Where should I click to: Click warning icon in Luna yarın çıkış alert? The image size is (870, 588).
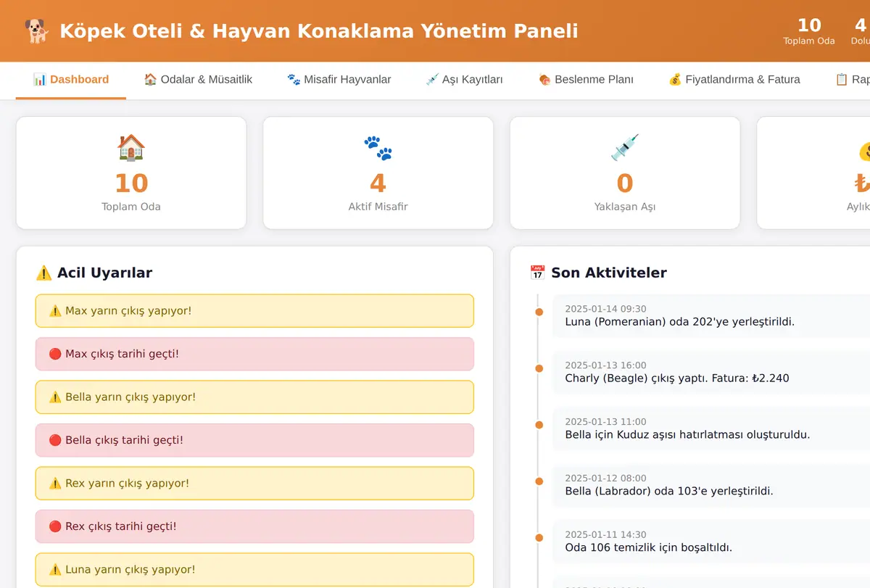coord(55,570)
